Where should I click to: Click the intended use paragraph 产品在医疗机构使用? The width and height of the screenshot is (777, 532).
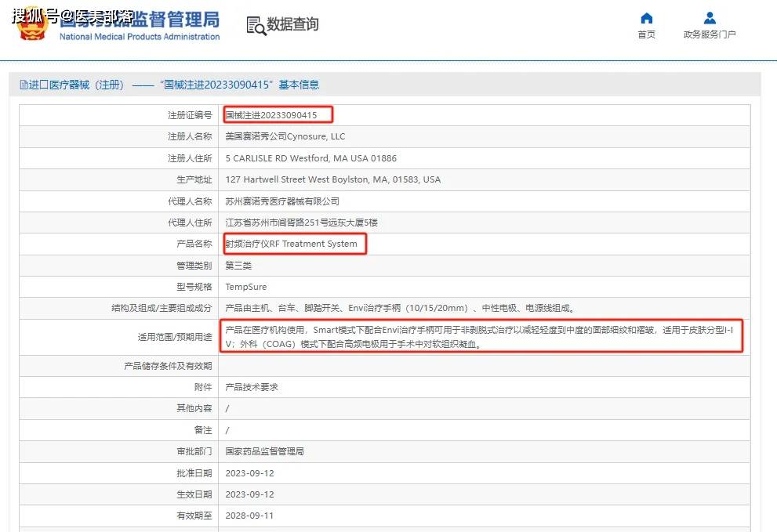[479, 337]
